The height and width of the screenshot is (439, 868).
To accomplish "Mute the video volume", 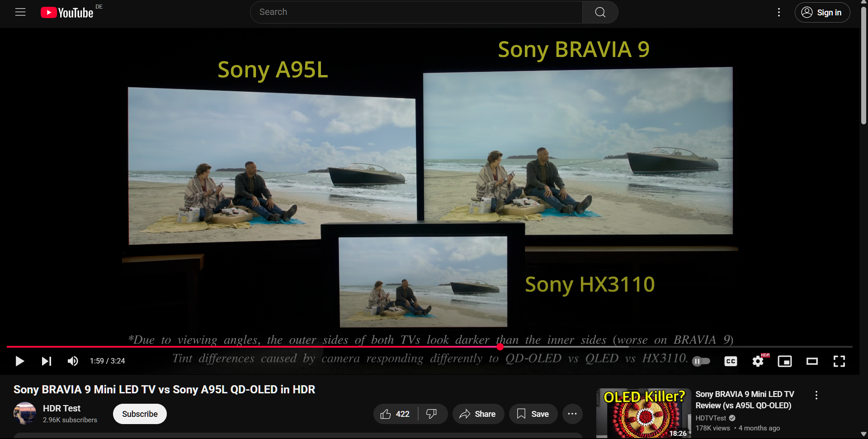I will [x=73, y=361].
